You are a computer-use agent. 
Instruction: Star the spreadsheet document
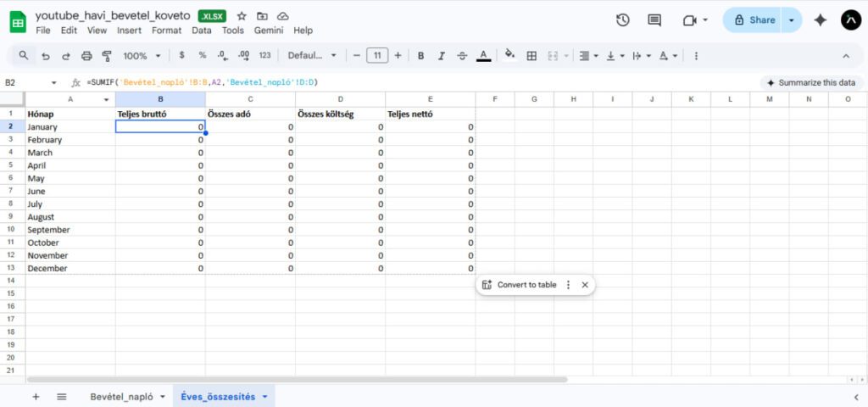[242, 16]
